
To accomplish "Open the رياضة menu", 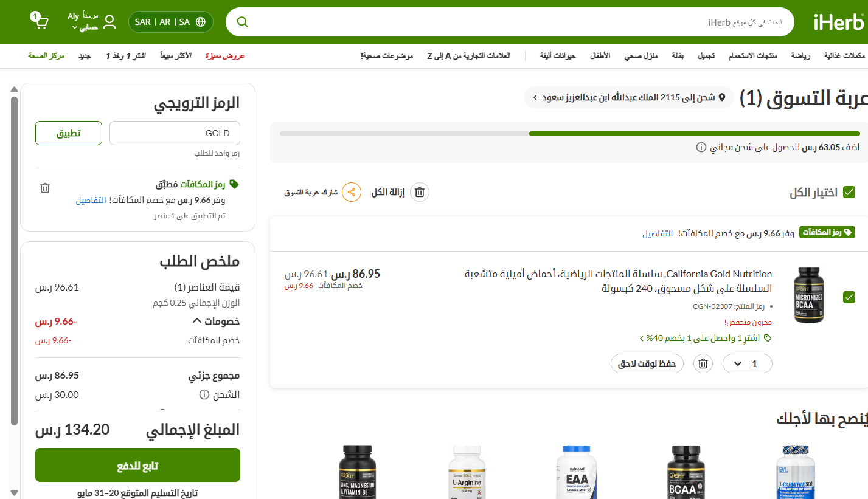I will (800, 55).
